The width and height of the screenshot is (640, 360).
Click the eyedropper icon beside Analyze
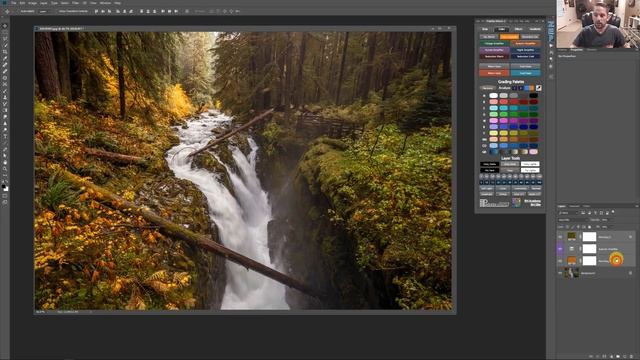pos(538,88)
